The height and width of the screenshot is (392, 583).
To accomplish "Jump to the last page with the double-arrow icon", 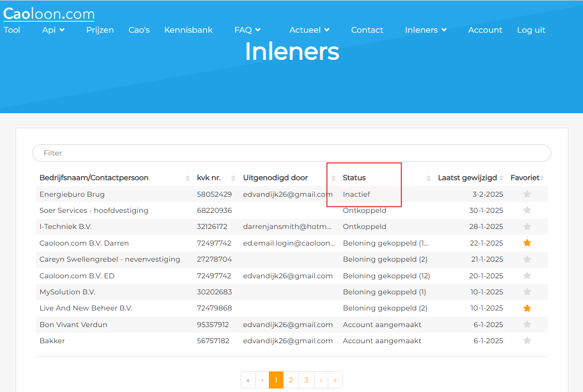I will click(x=335, y=380).
